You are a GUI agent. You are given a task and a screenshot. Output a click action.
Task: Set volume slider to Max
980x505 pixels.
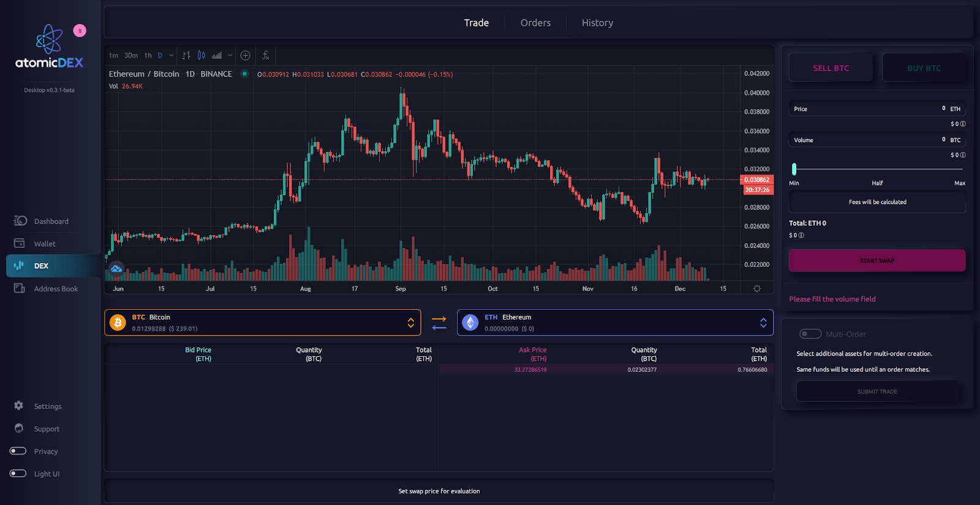pyautogui.click(x=960, y=183)
